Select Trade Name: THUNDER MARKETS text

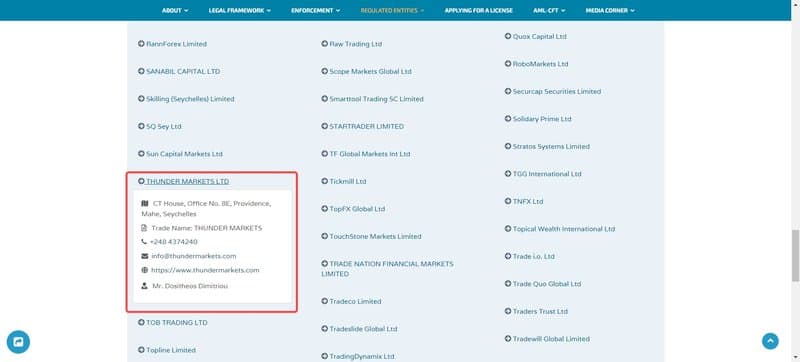(x=207, y=228)
